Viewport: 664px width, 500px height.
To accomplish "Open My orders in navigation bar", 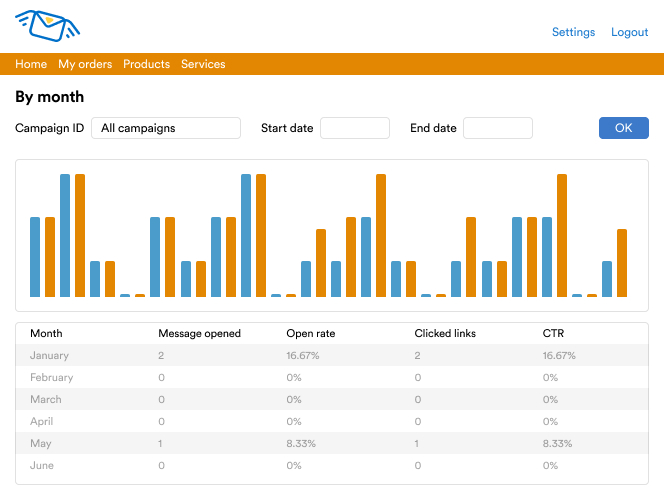I will pyautogui.click(x=85, y=64).
